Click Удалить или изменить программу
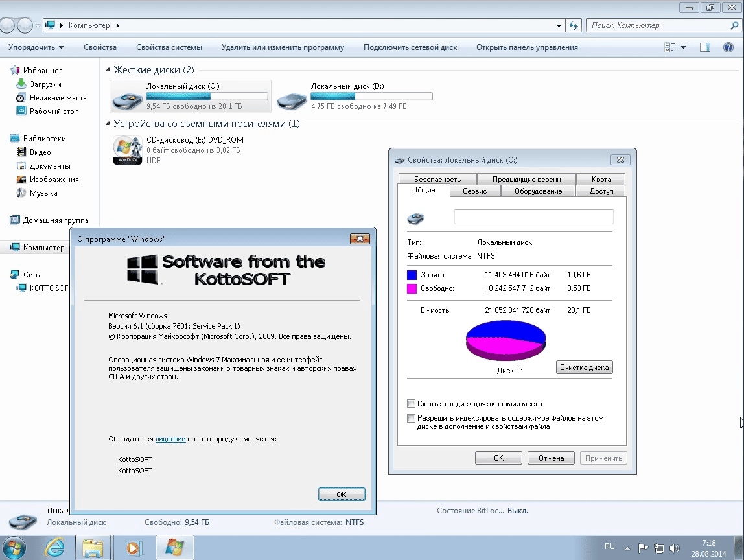Viewport: 744px width, 560px height. point(283,47)
